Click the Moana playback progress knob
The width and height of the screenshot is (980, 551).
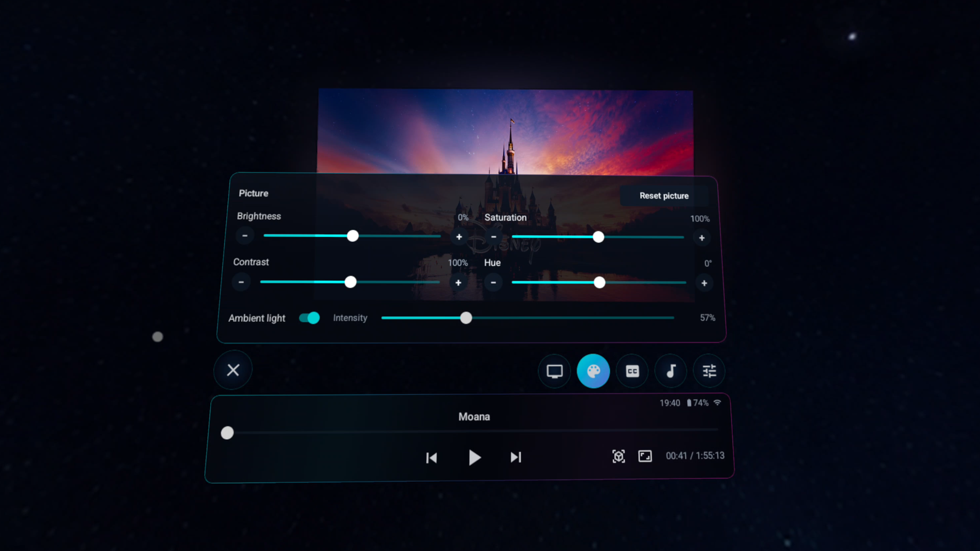(x=227, y=433)
